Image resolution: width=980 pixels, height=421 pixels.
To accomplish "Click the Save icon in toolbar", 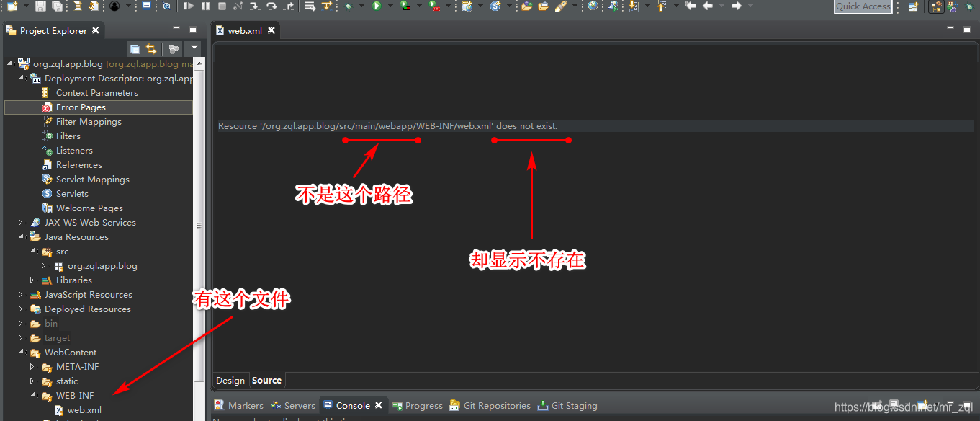I will (40, 6).
